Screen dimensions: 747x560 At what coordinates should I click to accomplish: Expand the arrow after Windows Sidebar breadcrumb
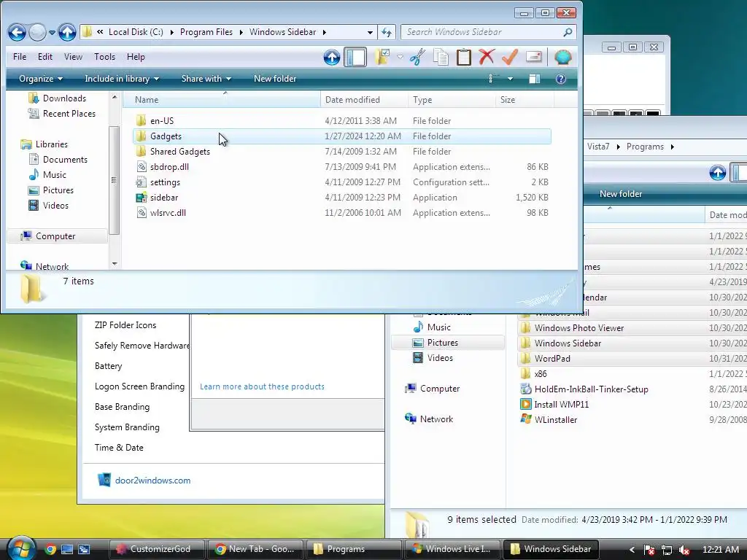325,32
